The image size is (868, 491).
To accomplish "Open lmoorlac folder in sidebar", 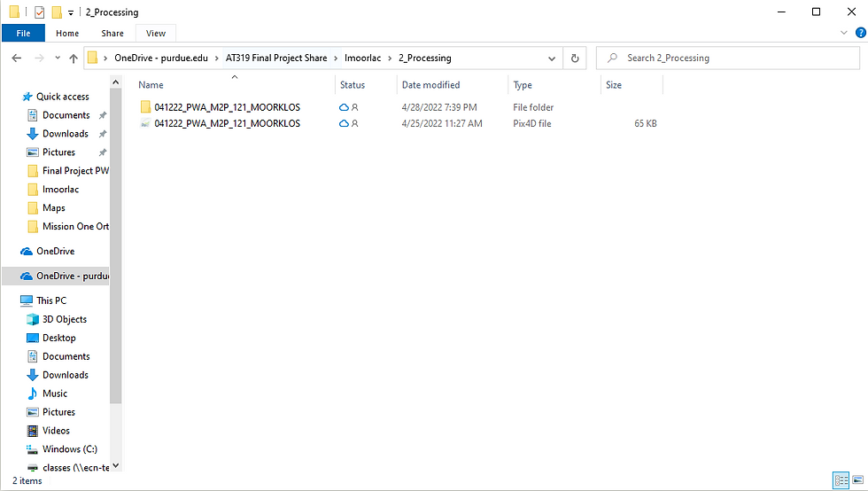I will pyautogui.click(x=60, y=189).
